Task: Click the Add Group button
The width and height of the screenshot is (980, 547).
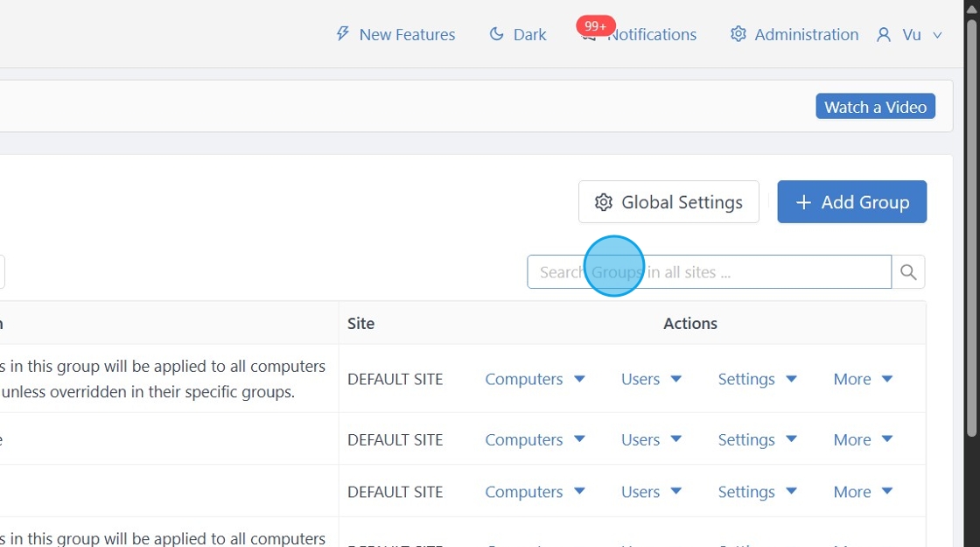Action: pyautogui.click(x=852, y=202)
